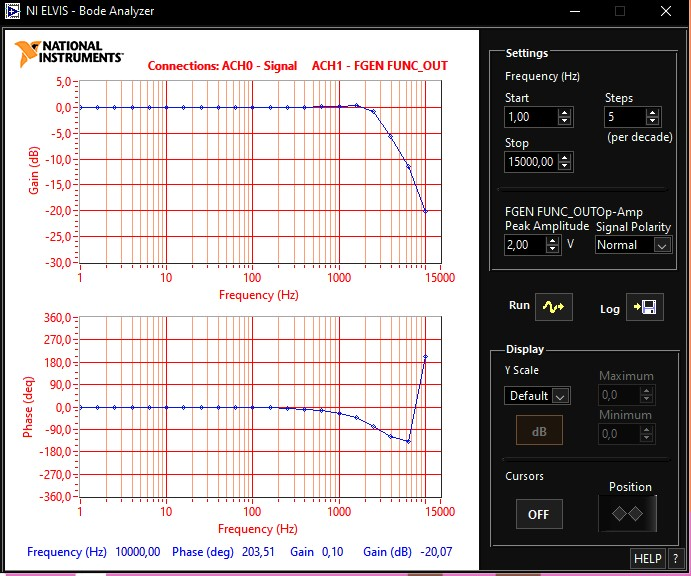Click the last gain data point at -20 dB
The image size is (691, 576).
pos(425,211)
